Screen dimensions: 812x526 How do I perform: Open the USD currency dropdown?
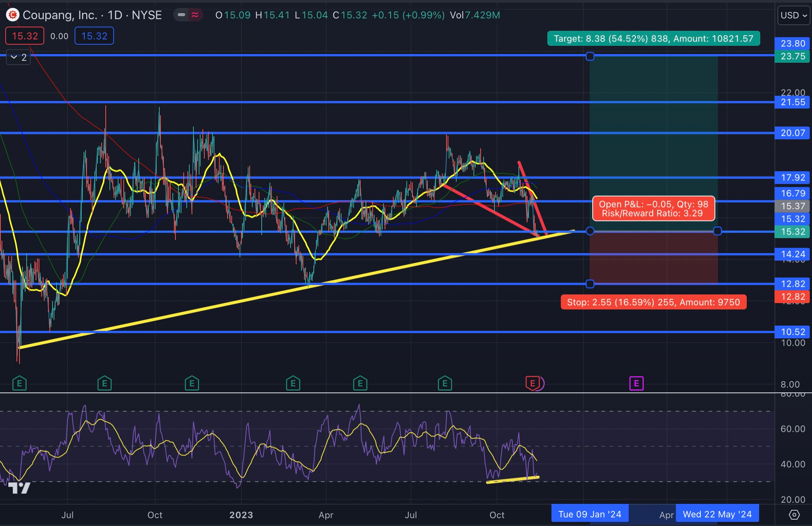[x=794, y=15]
